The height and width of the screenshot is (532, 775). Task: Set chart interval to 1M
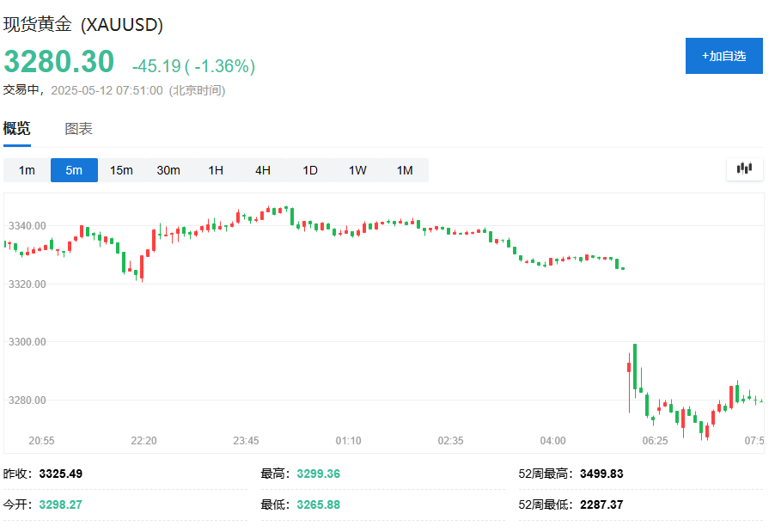405,170
